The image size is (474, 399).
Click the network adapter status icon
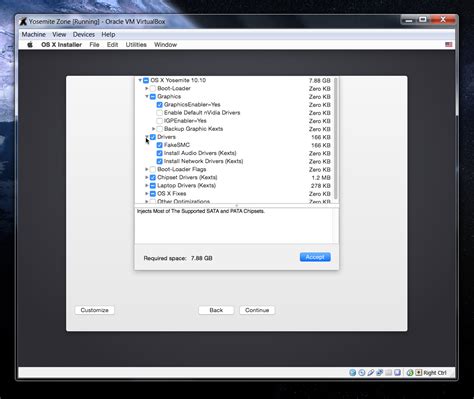[380, 373]
